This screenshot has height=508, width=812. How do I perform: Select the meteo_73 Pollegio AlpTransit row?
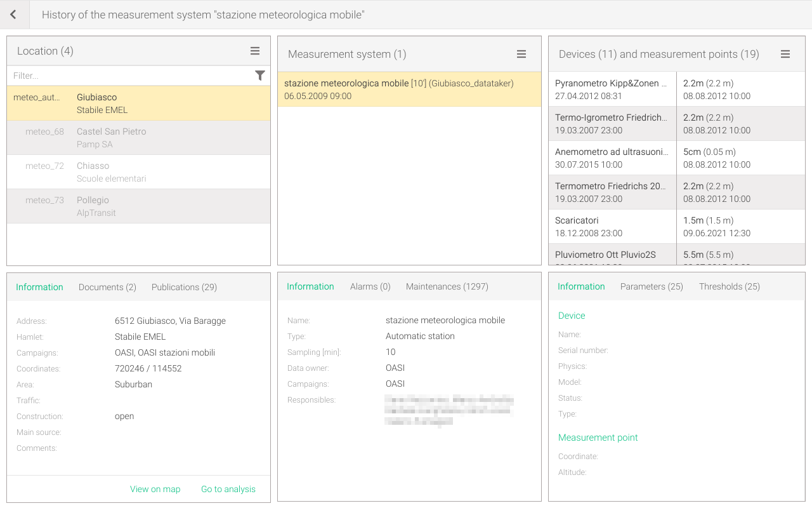pos(138,206)
